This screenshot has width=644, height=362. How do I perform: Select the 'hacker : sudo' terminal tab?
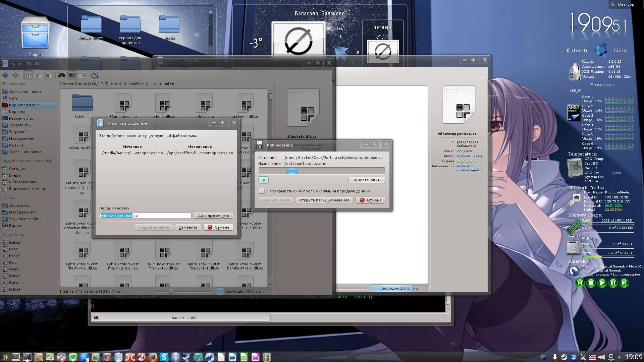(181, 317)
